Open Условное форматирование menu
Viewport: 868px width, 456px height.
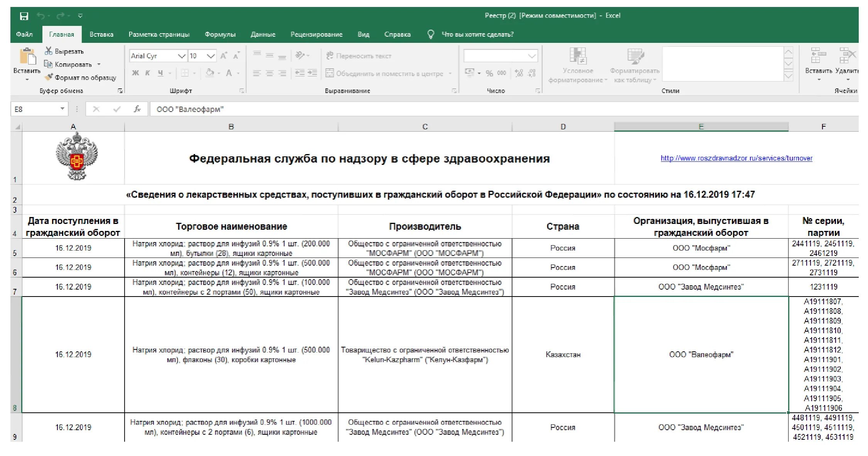coord(578,66)
